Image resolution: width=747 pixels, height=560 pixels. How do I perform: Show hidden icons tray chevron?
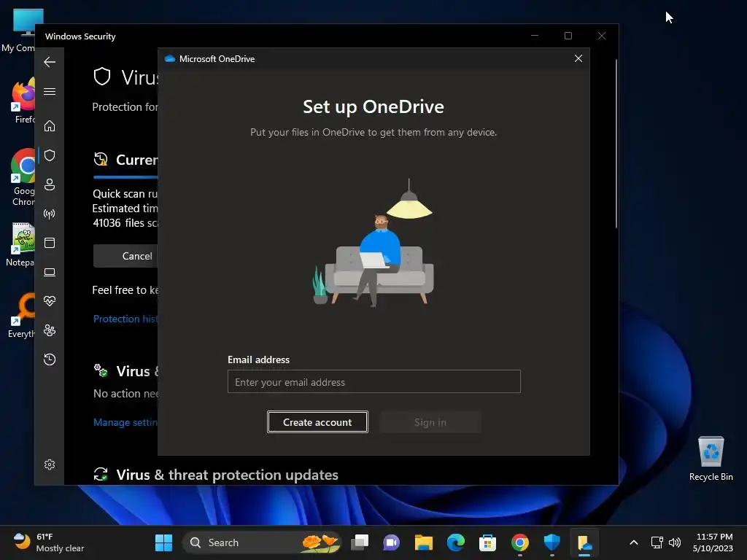tap(634, 542)
